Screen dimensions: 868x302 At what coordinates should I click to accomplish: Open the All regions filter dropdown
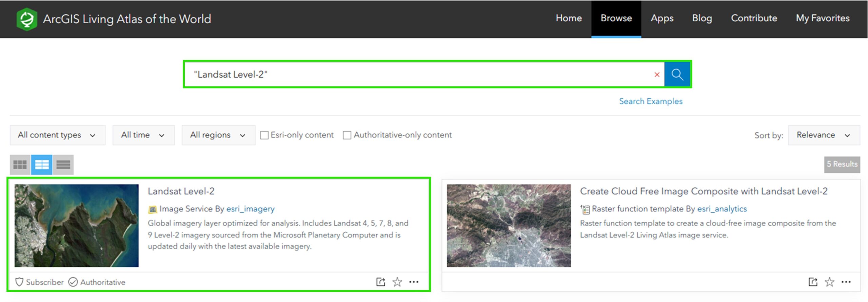[218, 135]
